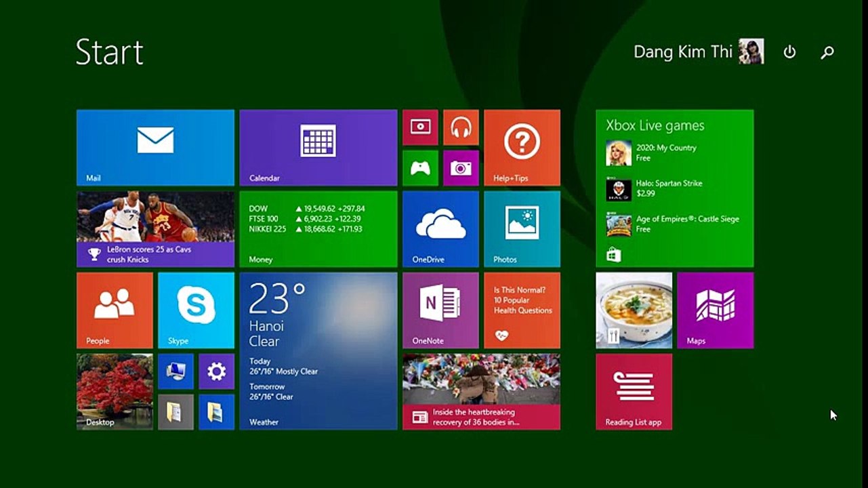The image size is (868, 488).
Task: Open the Weather tile showing Hanoi
Action: 318,351
